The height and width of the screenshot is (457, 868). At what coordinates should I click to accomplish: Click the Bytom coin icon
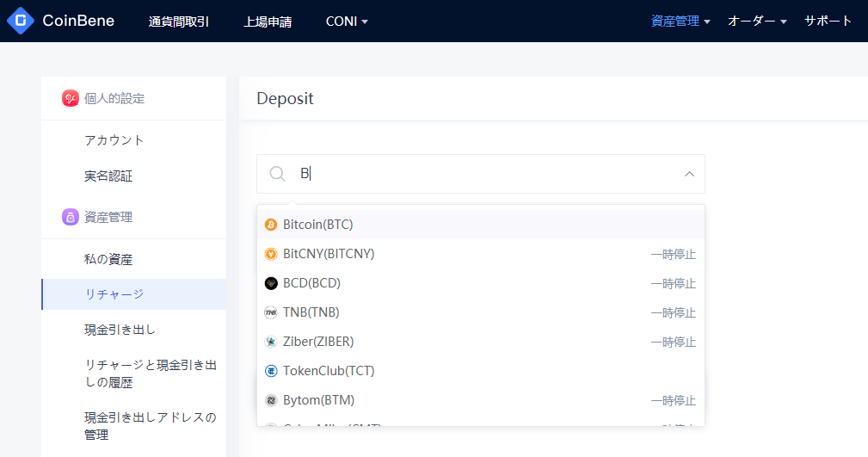[x=271, y=400]
